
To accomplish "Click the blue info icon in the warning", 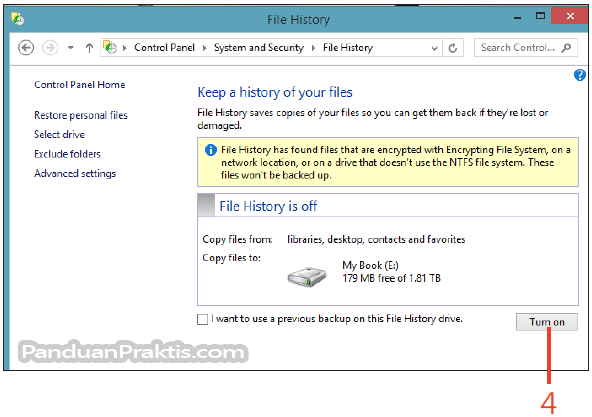I will [x=211, y=150].
